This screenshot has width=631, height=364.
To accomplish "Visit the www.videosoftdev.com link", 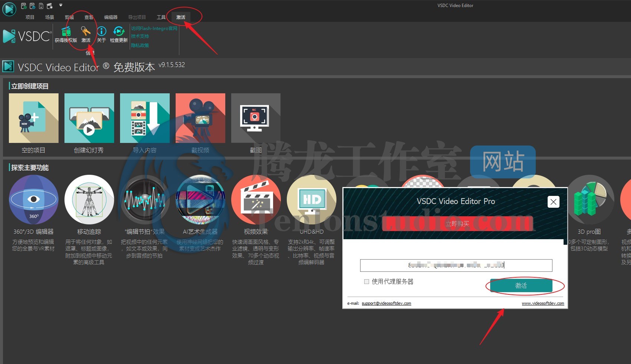I will [x=543, y=303].
